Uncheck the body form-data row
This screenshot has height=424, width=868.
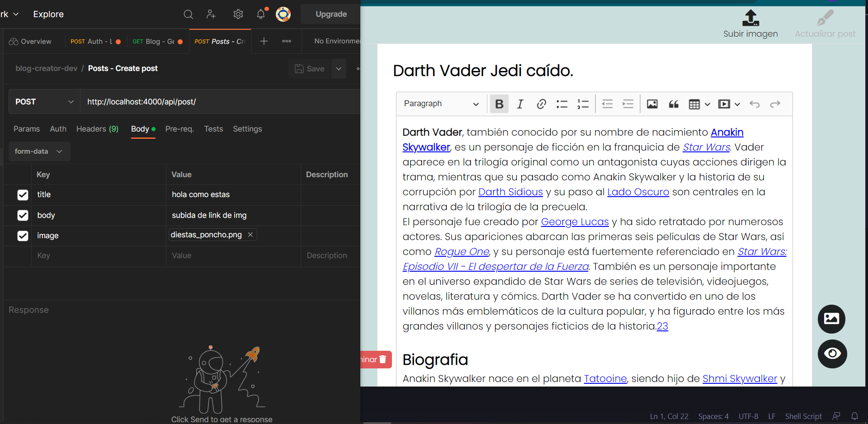(x=23, y=215)
